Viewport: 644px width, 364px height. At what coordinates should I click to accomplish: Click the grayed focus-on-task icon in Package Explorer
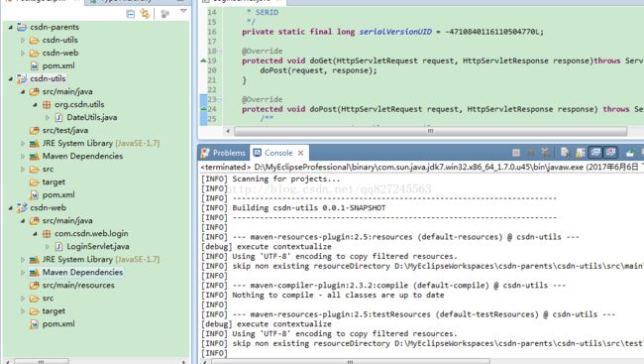tap(165, 14)
